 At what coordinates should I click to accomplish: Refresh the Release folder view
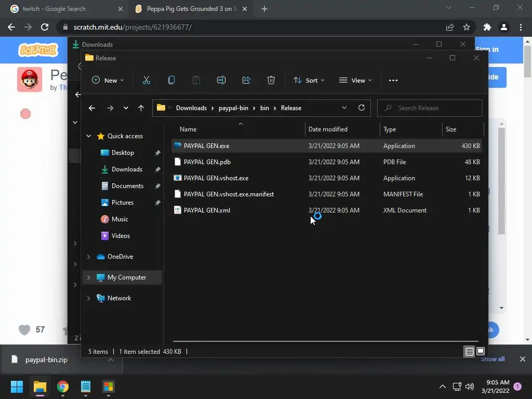click(x=362, y=108)
